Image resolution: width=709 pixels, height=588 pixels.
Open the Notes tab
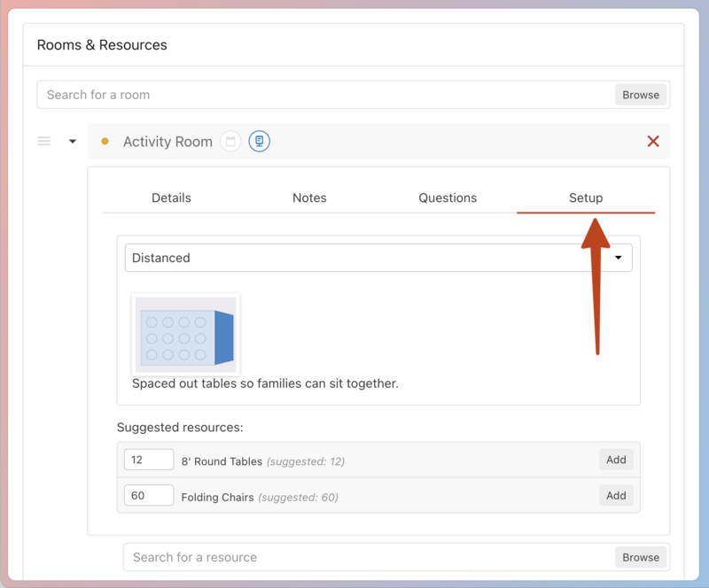pos(309,198)
